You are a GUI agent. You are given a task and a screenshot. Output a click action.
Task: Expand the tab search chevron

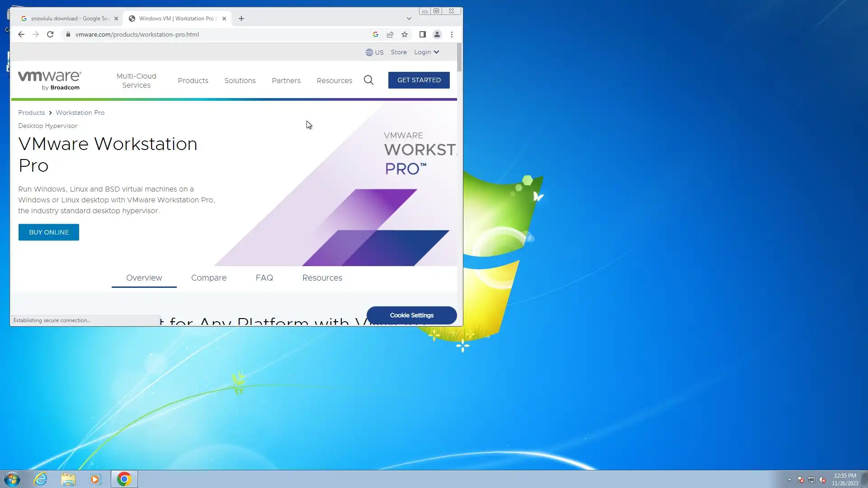tap(409, 19)
